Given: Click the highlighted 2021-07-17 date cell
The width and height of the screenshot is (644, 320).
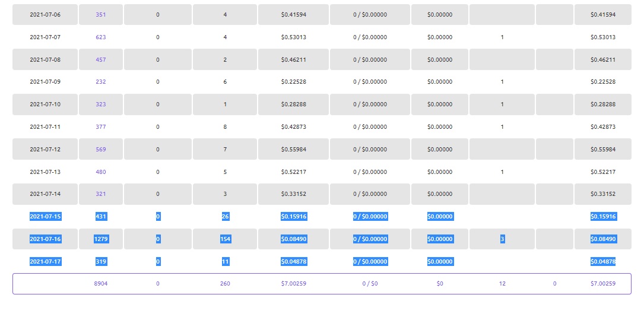Looking at the screenshot, I should pos(45,261).
